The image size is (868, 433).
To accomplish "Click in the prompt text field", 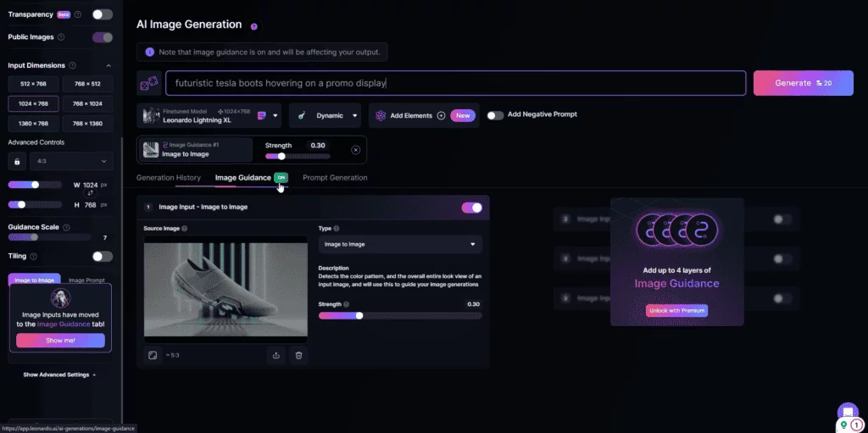I will pos(455,83).
